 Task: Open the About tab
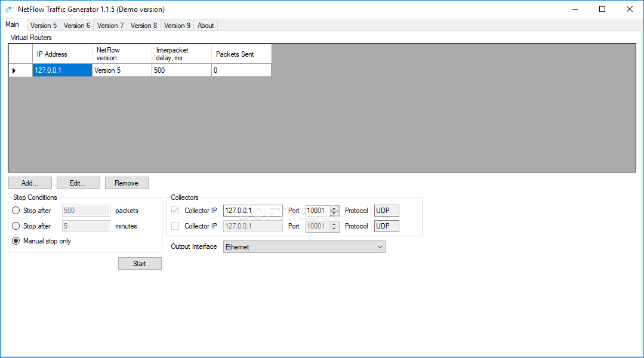click(x=206, y=26)
